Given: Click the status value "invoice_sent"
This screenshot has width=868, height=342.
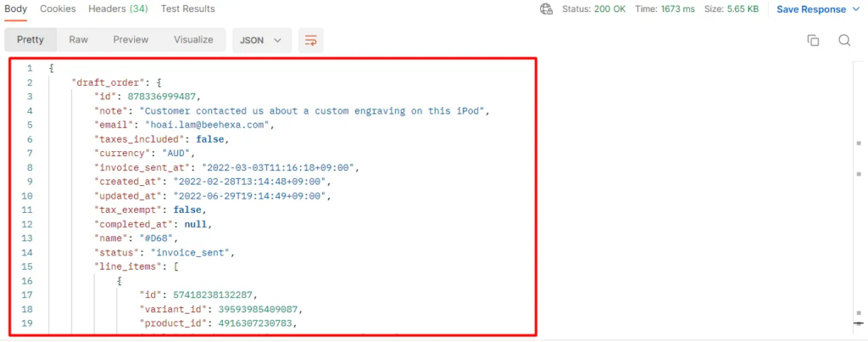Looking at the screenshot, I should tap(190, 253).
